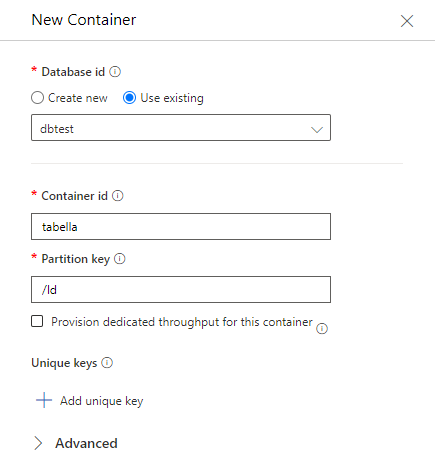Click the Use existing option label
Image resolution: width=435 pixels, height=475 pixels.
pyautogui.click(x=172, y=98)
